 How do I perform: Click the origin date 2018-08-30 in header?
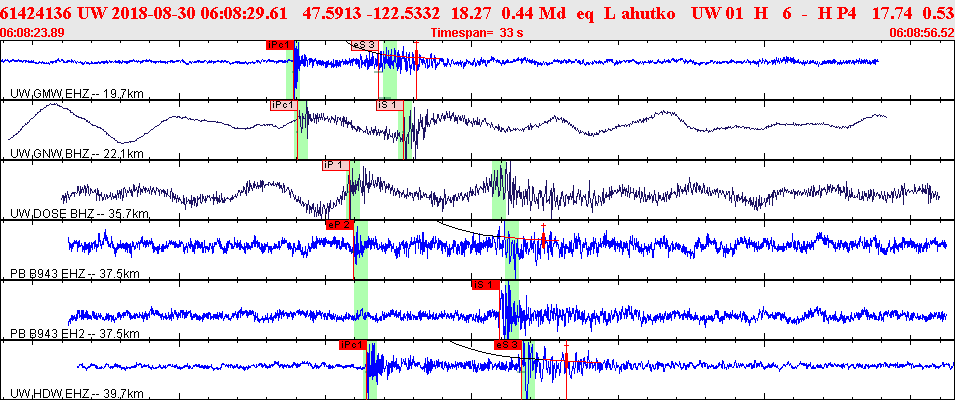144,13
